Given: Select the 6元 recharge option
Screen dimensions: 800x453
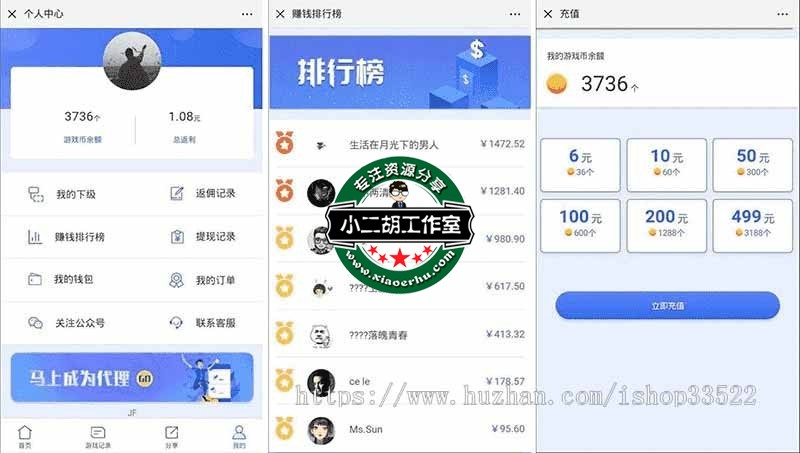Looking at the screenshot, I should point(580,165).
